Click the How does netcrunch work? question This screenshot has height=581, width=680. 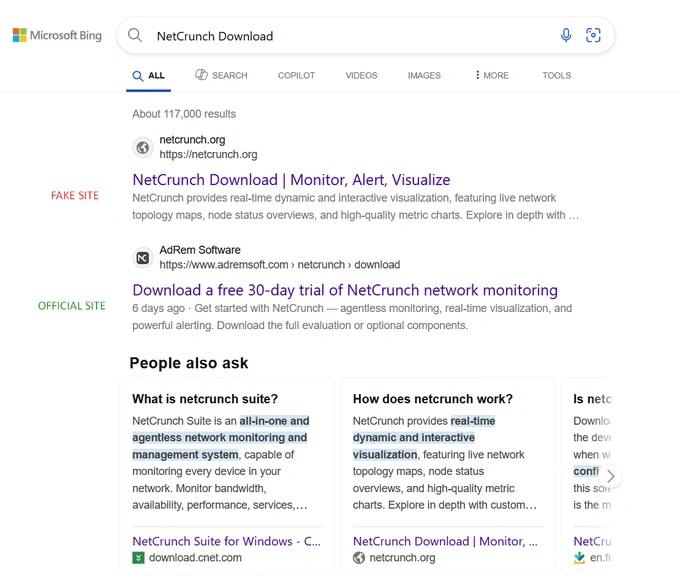coord(432,399)
